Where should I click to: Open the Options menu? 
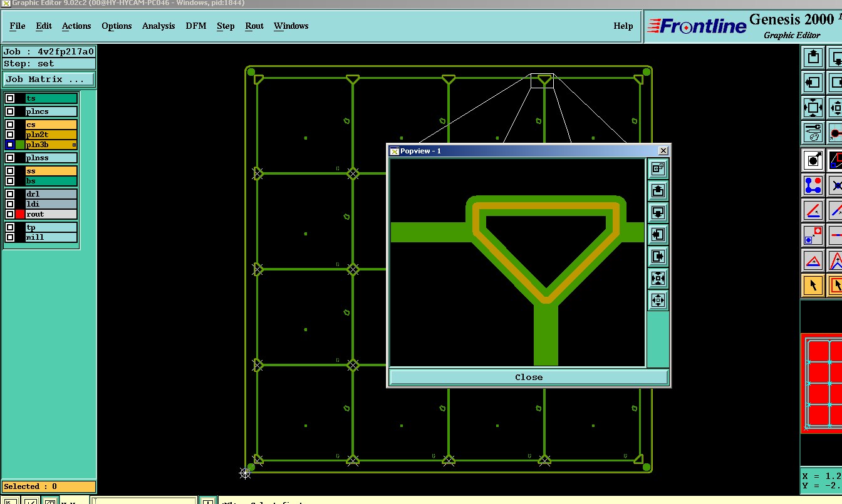tap(117, 26)
